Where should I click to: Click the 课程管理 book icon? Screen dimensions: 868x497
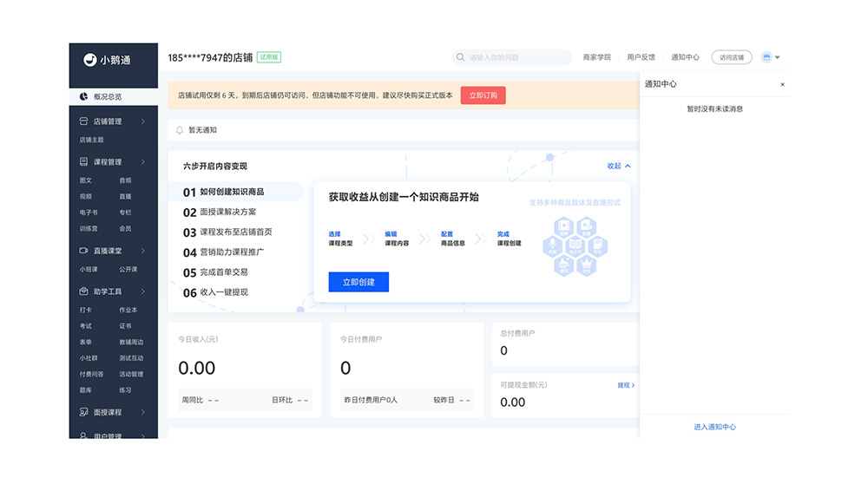(x=83, y=161)
